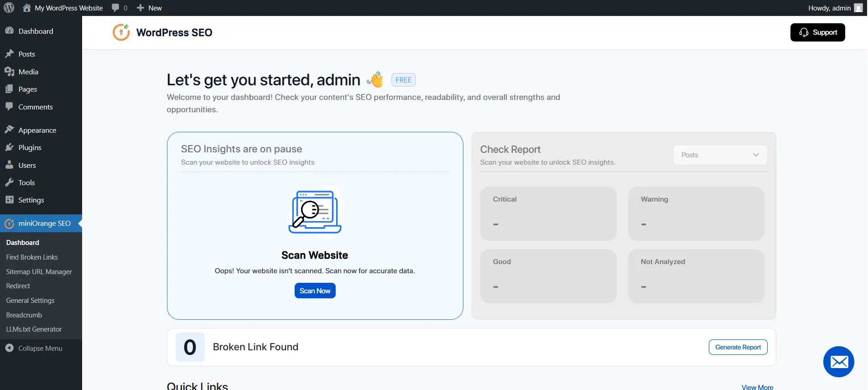Viewport: 868px width, 390px height.
Task: Click the Comments speech bubble icon in sidebar
Action: point(10,107)
